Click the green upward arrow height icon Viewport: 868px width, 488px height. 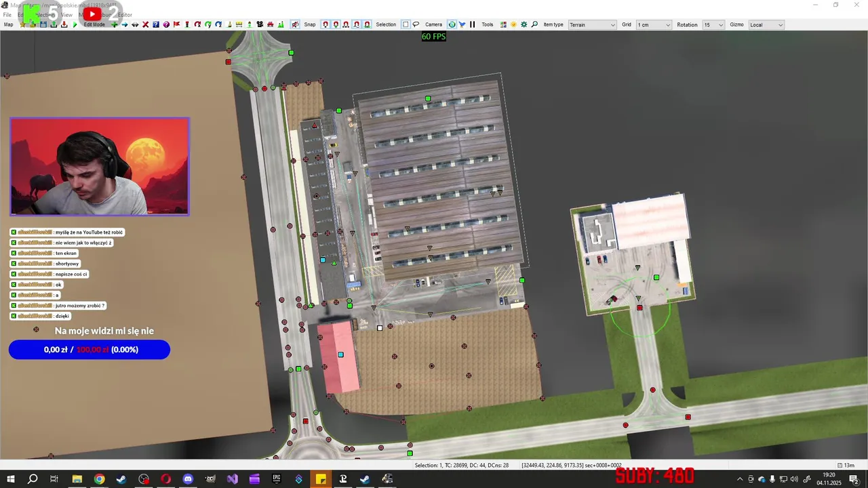[x=250, y=24]
